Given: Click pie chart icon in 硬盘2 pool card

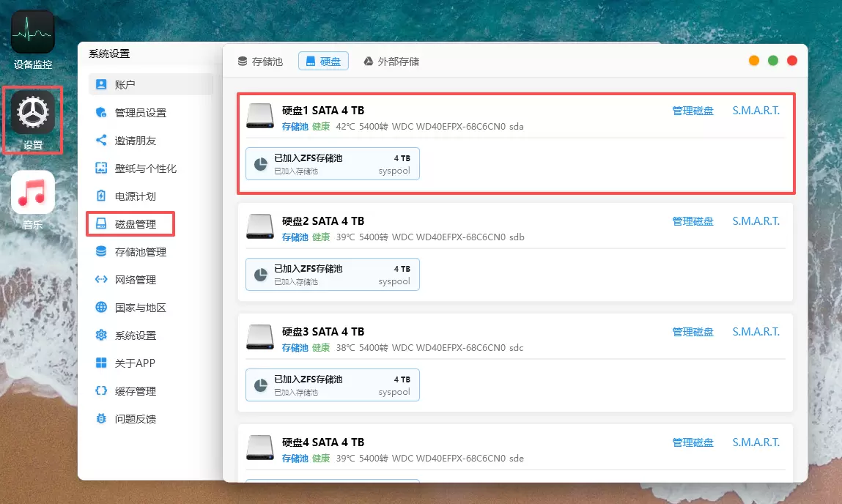Looking at the screenshot, I should 260,275.
